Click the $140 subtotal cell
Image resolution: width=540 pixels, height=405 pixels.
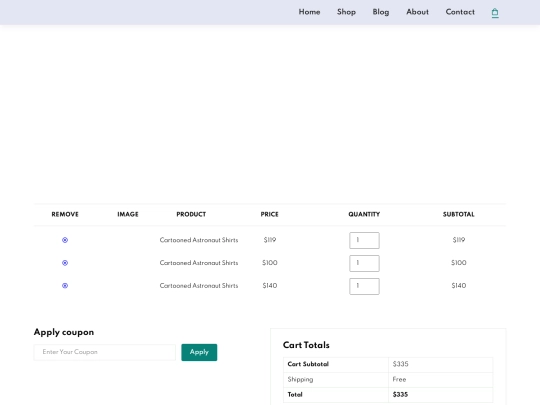tap(459, 285)
